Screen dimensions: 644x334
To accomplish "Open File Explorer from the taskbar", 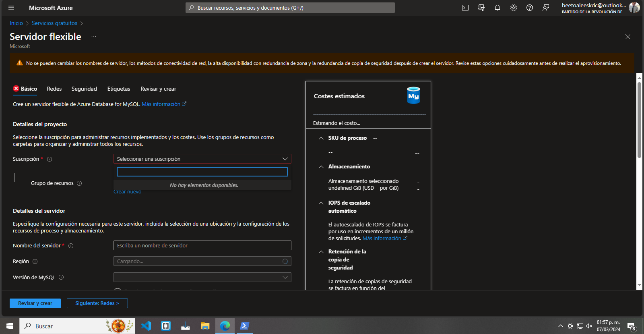I will pos(205,326).
